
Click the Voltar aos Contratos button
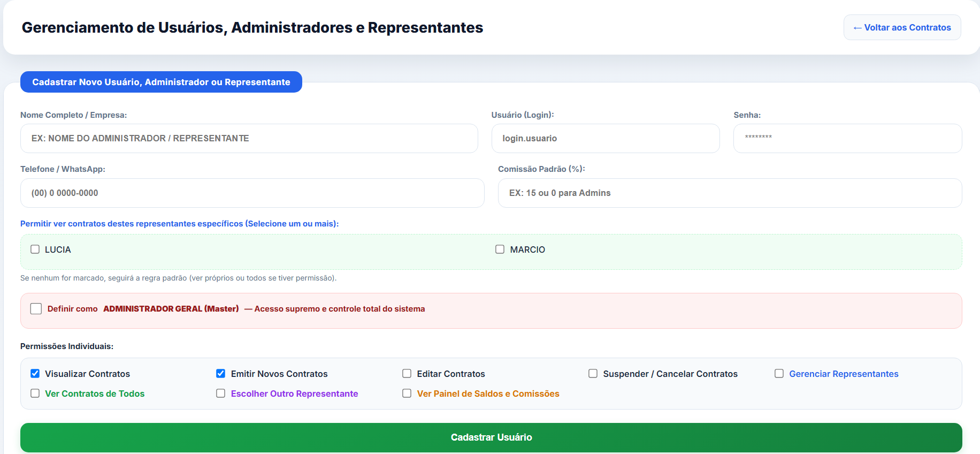(x=902, y=27)
